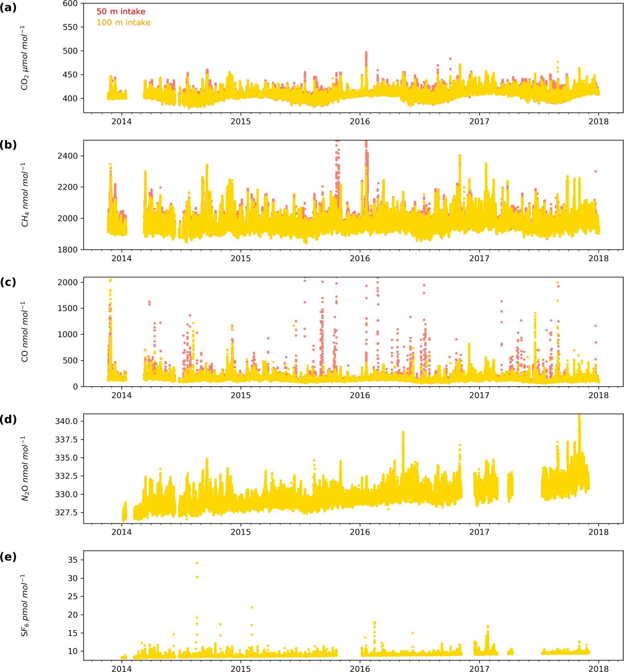Click the CO nmol mol⁻¹ y-axis title
624x672 pixels.
(25, 332)
